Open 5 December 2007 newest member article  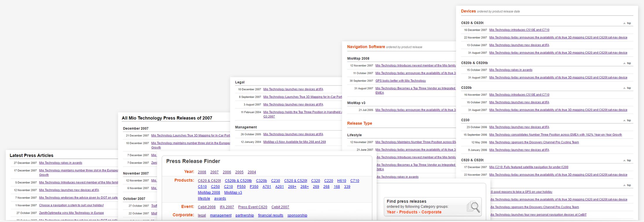(78, 182)
